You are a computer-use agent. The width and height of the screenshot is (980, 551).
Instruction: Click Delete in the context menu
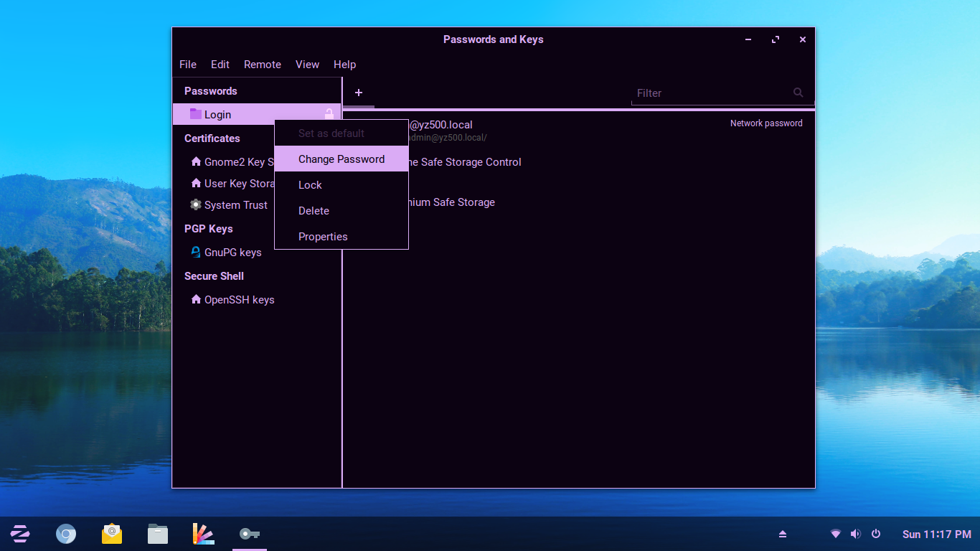click(x=314, y=211)
